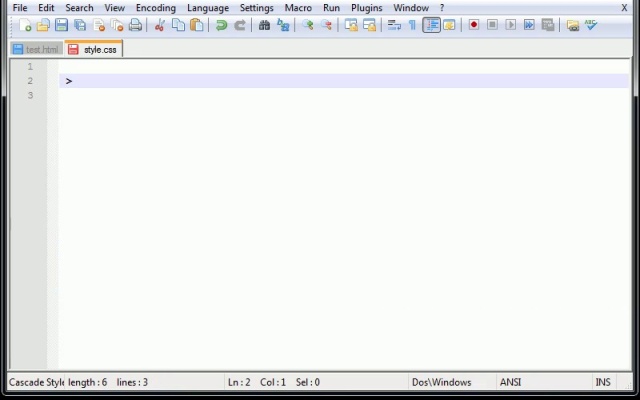Open user-defined language dialog icon

(449, 25)
